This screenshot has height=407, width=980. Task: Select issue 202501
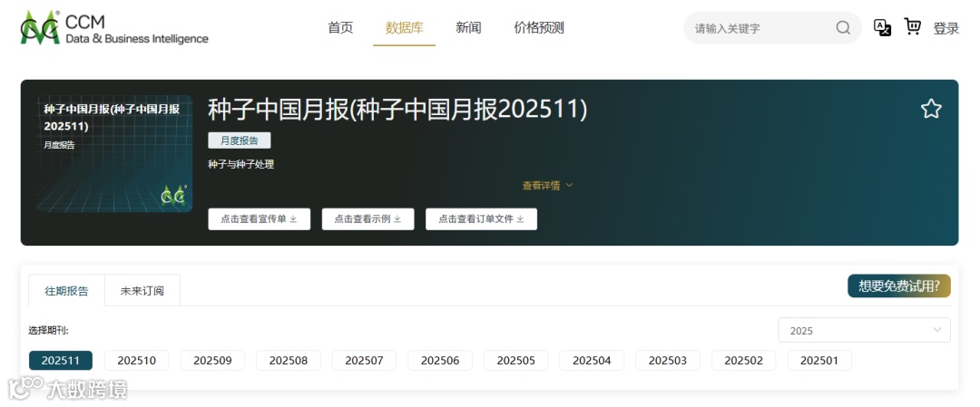(819, 360)
